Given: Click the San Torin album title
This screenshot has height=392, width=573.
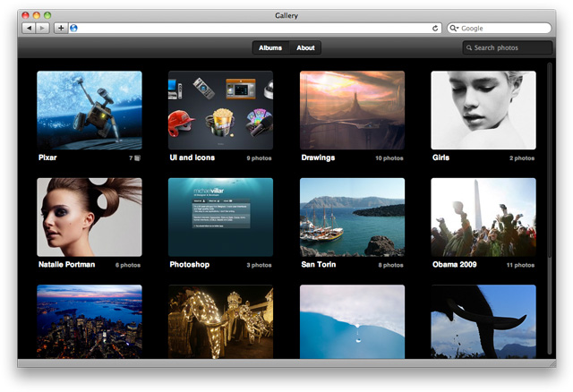Looking at the screenshot, I should [319, 265].
